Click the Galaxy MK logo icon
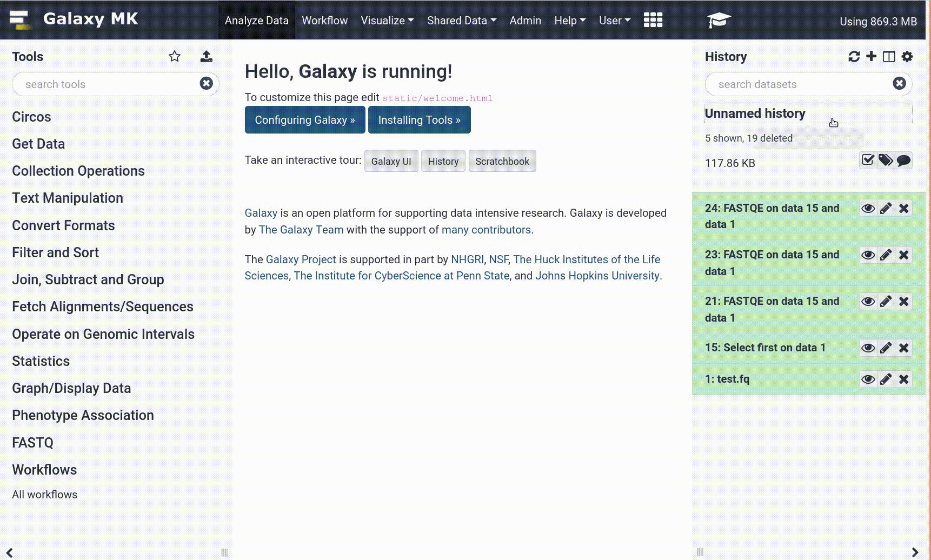The height and width of the screenshot is (560, 931). [x=19, y=19]
